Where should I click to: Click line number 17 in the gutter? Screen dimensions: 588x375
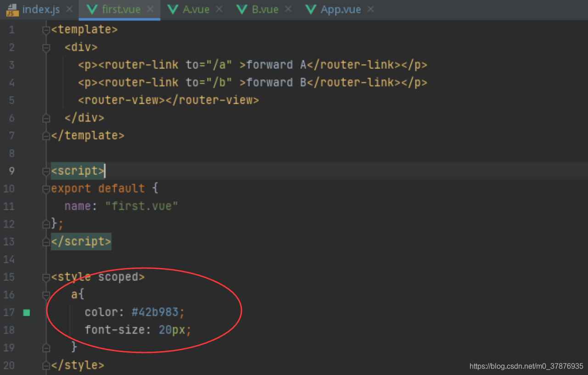click(x=9, y=313)
